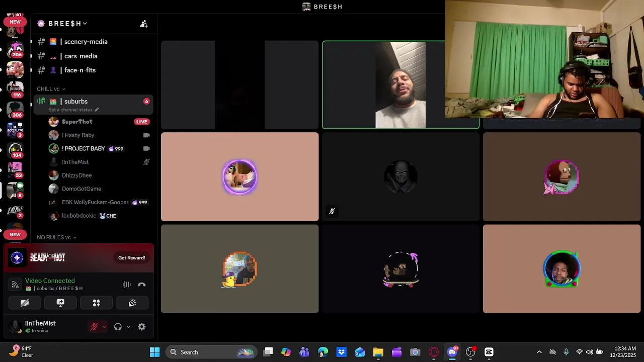Open OBS Studio from the taskbar
This screenshot has width=644, height=362.
(x=470, y=352)
